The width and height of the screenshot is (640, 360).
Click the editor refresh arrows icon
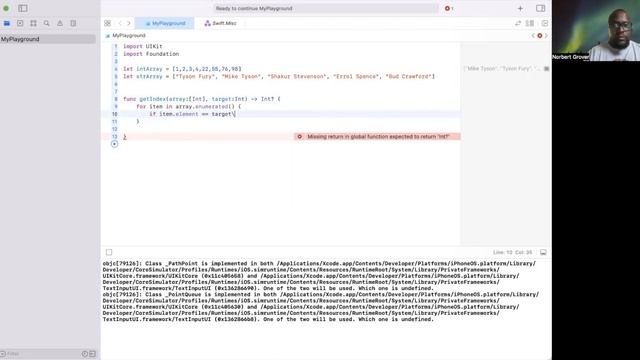518,23
